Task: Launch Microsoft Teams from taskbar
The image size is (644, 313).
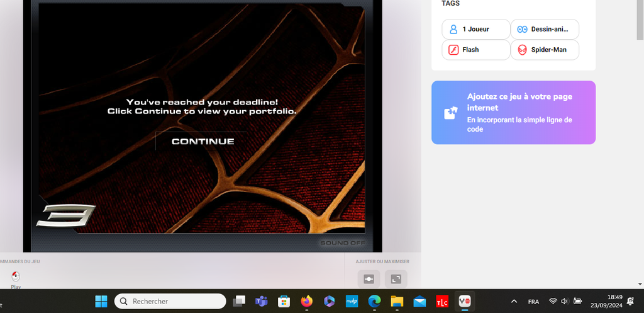Action: [261, 301]
